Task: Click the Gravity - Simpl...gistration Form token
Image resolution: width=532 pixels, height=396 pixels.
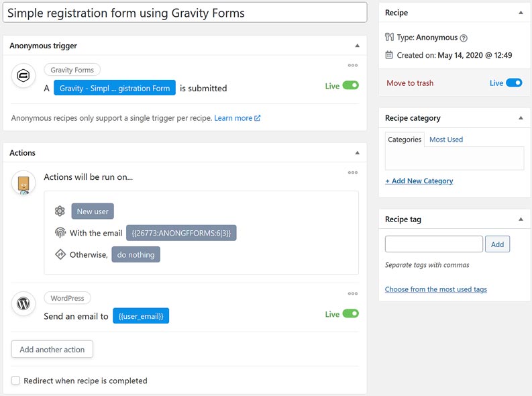Action: (x=115, y=88)
